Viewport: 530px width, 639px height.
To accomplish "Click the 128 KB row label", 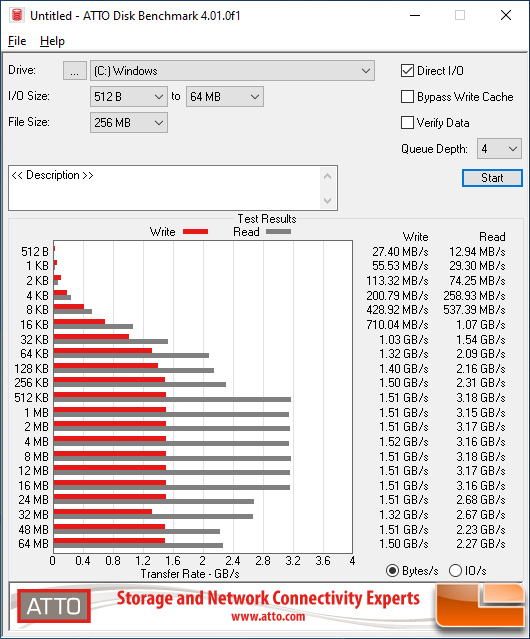I will pos(31,368).
